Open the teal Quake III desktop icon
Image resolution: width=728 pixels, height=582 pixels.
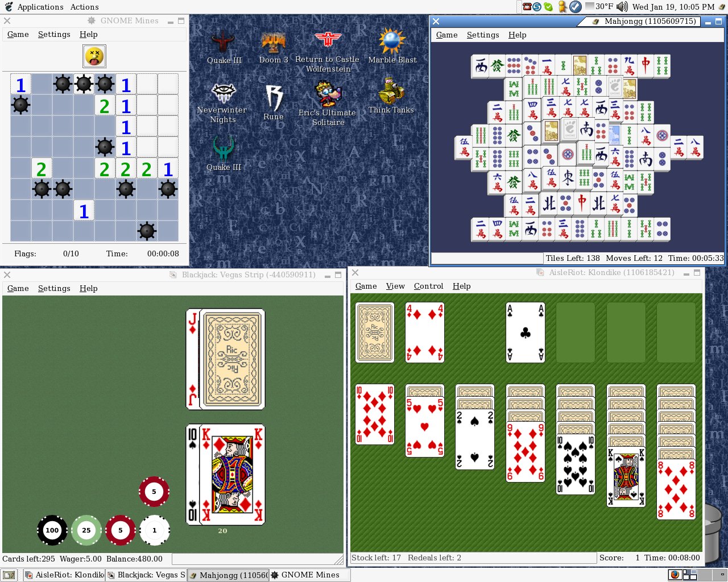[224, 153]
